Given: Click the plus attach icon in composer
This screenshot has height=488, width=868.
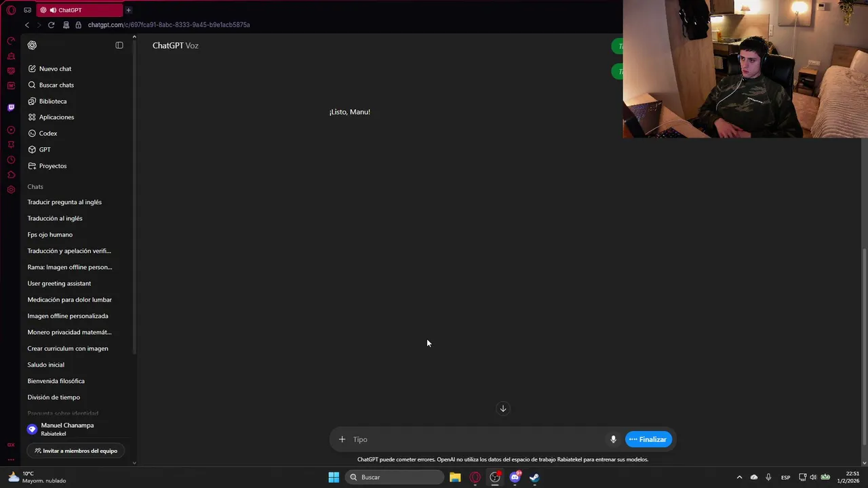Looking at the screenshot, I should pos(342,439).
